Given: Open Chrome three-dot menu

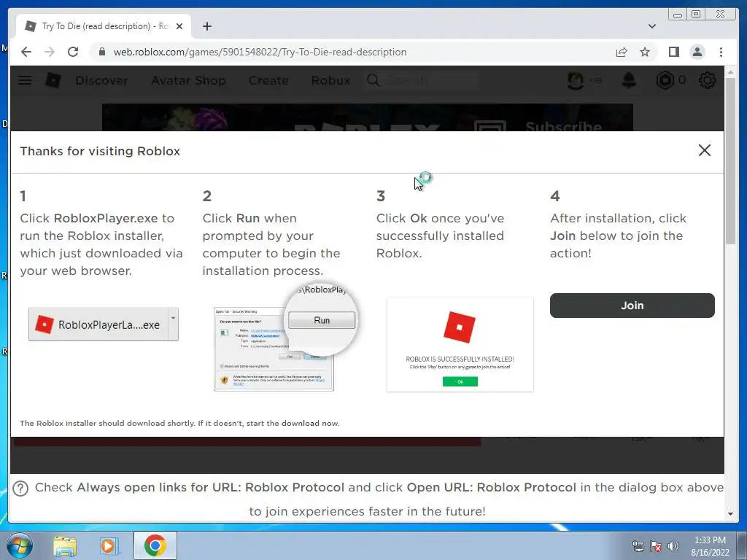Looking at the screenshot, I should pos(721,52).
